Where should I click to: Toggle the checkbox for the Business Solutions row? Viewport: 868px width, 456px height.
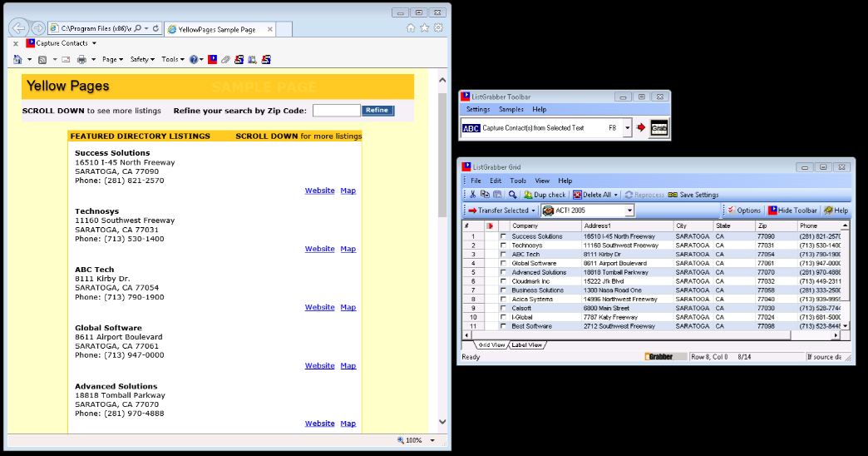tap(503, 290)
